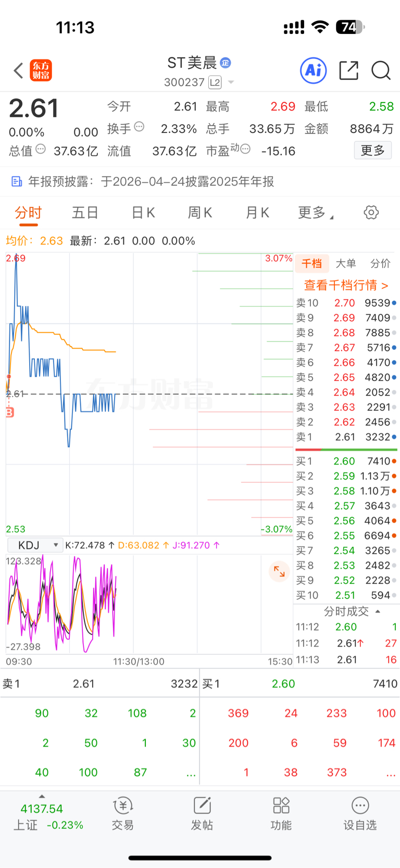The image size is (400, 868).
Task: Tap buy queue order 373
Action: pos(337,772)
